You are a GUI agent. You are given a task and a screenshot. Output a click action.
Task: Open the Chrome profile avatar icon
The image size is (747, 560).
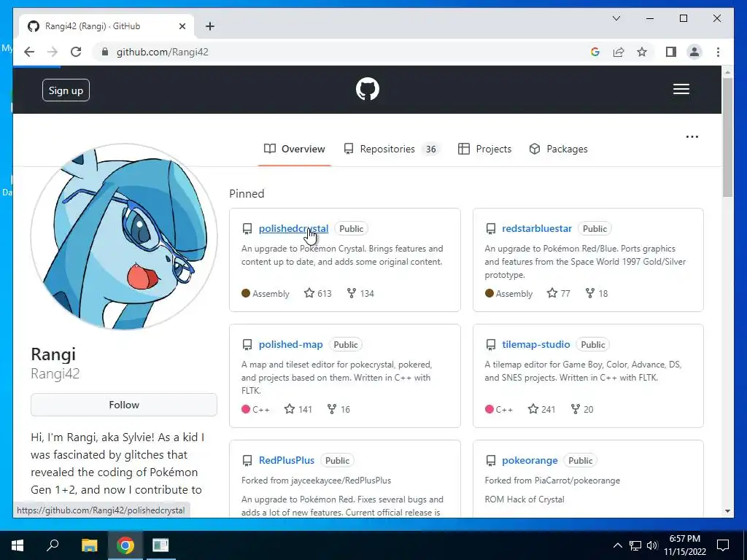click(694, 52)
